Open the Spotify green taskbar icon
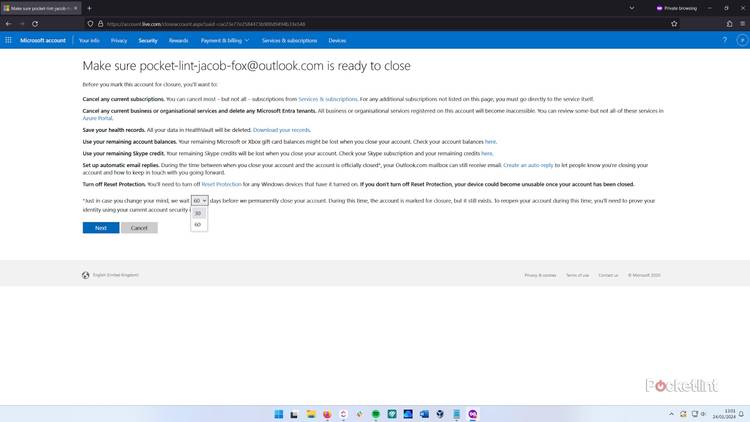Image resolution: width=750 pixels, height=422 pixels. [x=376, y=414]
